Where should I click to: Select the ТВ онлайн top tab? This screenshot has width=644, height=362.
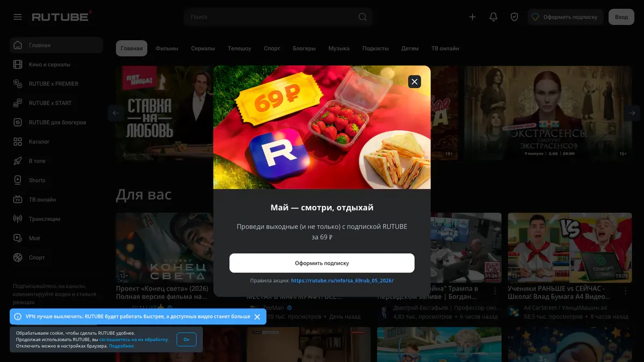(445, 48)
